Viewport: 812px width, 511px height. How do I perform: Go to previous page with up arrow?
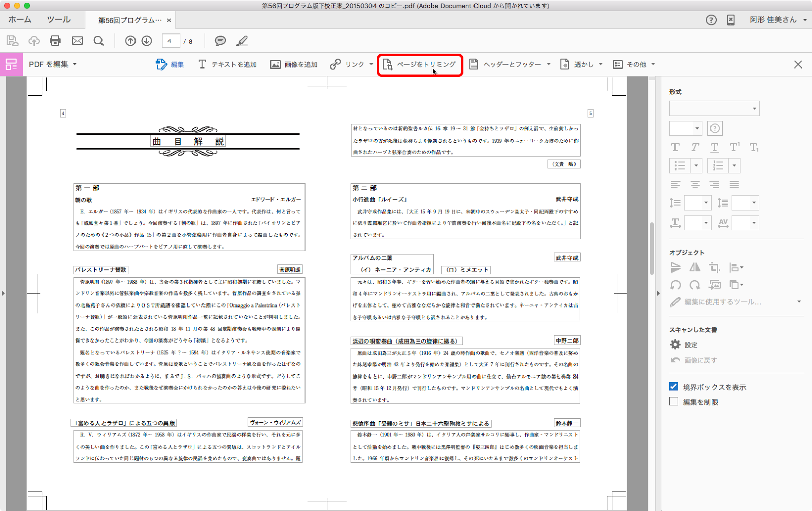coord(130,41)
